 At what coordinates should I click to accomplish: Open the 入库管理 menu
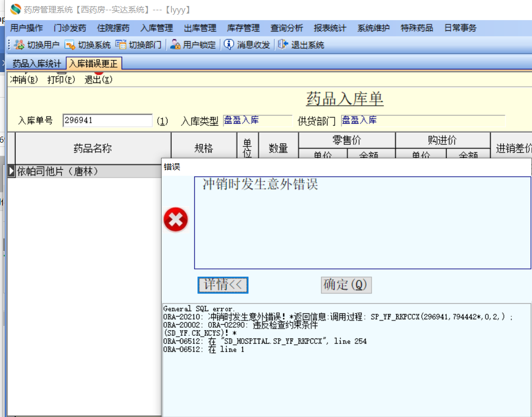pos(157,28)
